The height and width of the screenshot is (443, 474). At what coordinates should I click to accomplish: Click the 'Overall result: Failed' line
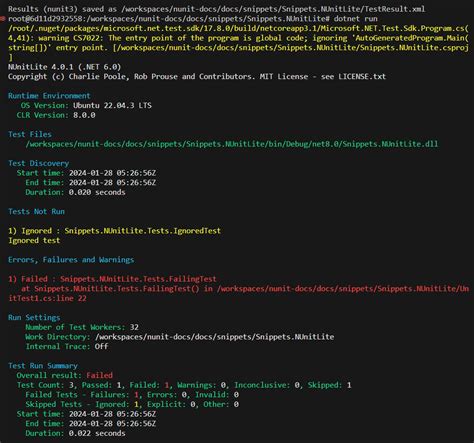pyautogui.click(x=65, y=375)
